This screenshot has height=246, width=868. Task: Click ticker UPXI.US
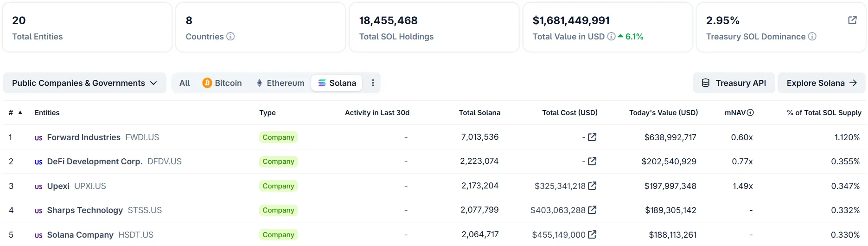[x=90, y=186]
